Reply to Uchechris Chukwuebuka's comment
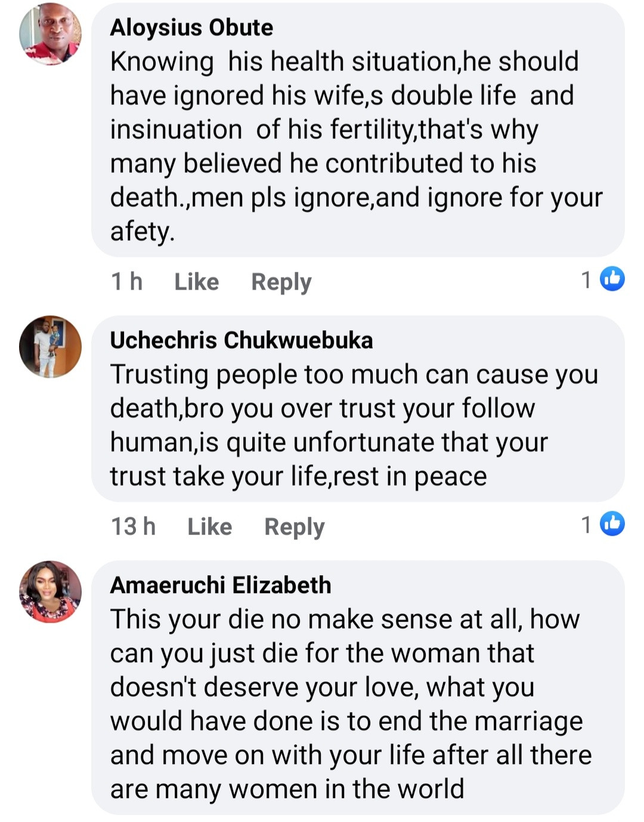The height and width of the screenshot is (822, 644). point(294,526)
